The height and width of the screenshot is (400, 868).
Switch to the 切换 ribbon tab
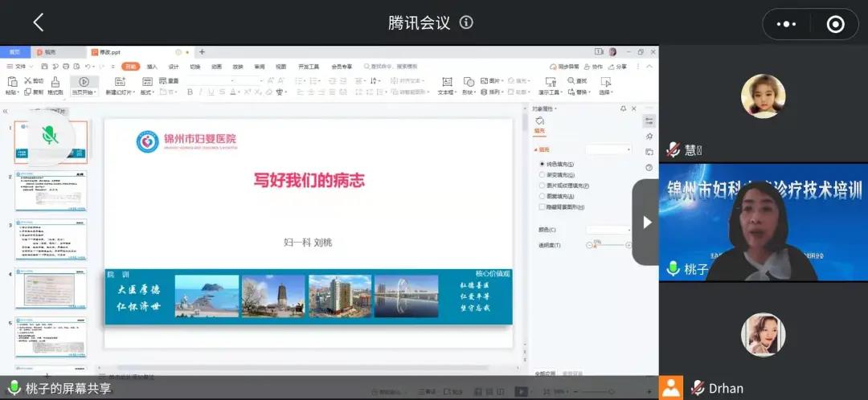pyautogui.click(x=194, y=67)
